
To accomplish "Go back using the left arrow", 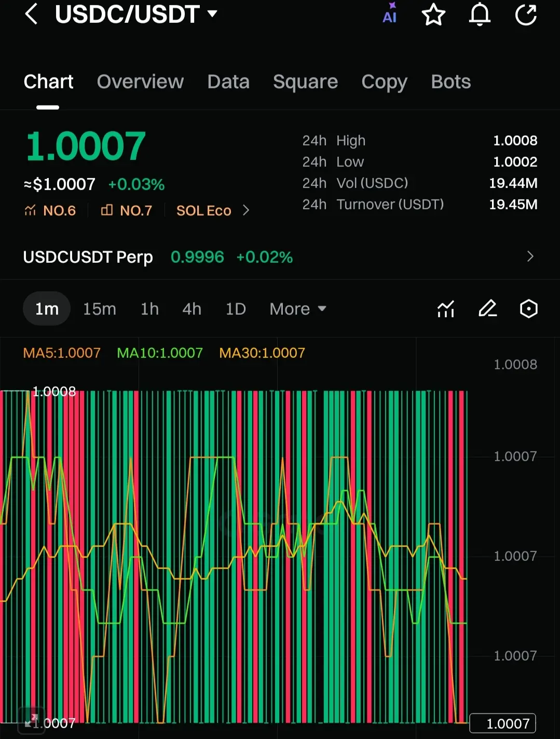I will coord(31,14).
